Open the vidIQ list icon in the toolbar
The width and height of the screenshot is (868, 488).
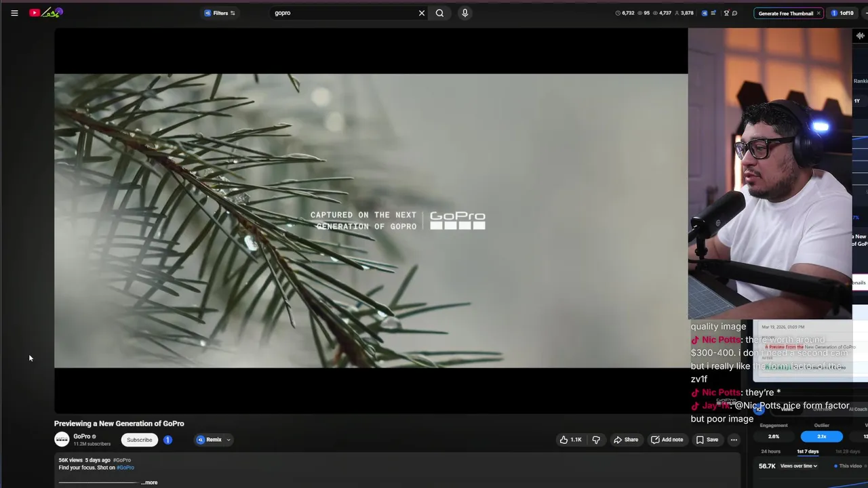click(x=713, y=13)
